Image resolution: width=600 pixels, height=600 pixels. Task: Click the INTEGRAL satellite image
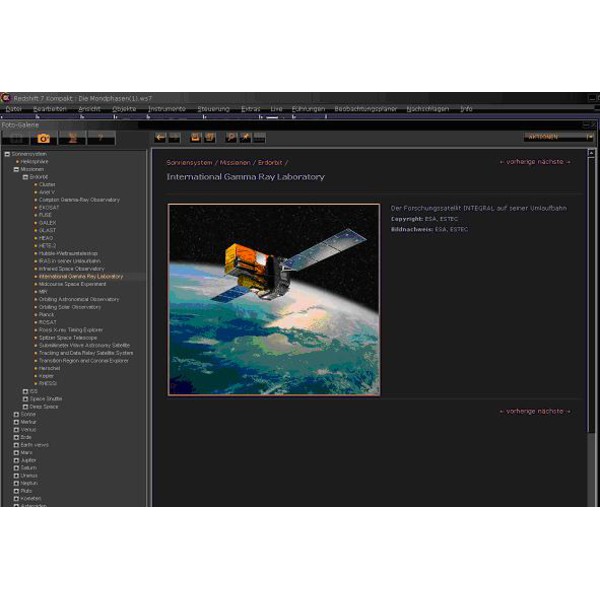[x=273, y=299]
